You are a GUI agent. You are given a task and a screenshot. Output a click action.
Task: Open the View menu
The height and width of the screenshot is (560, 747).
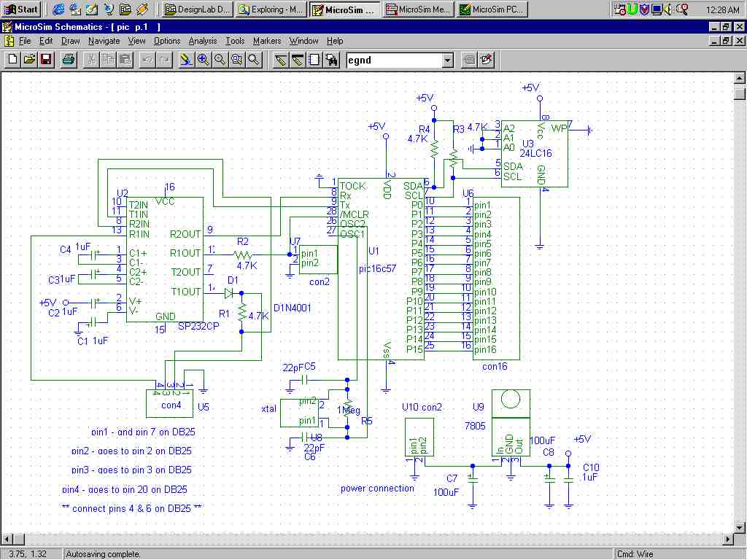(x=136, y=41)
